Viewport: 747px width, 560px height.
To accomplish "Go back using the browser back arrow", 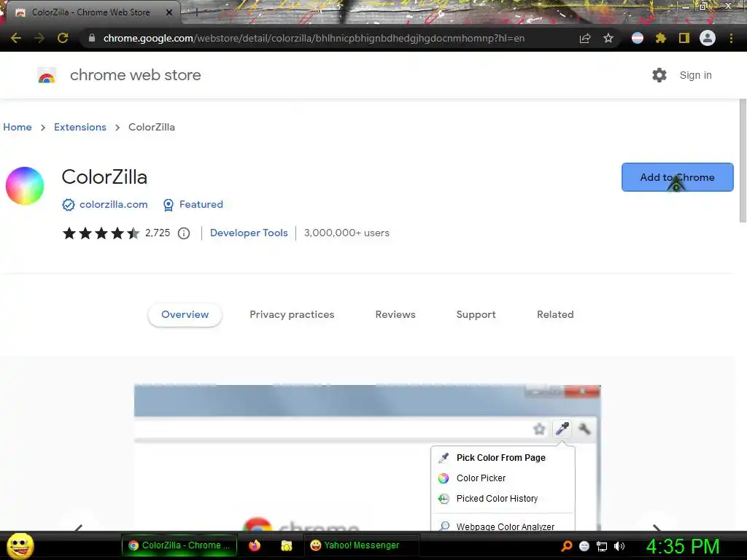I will pyautogui.click(x=16, y=38).
